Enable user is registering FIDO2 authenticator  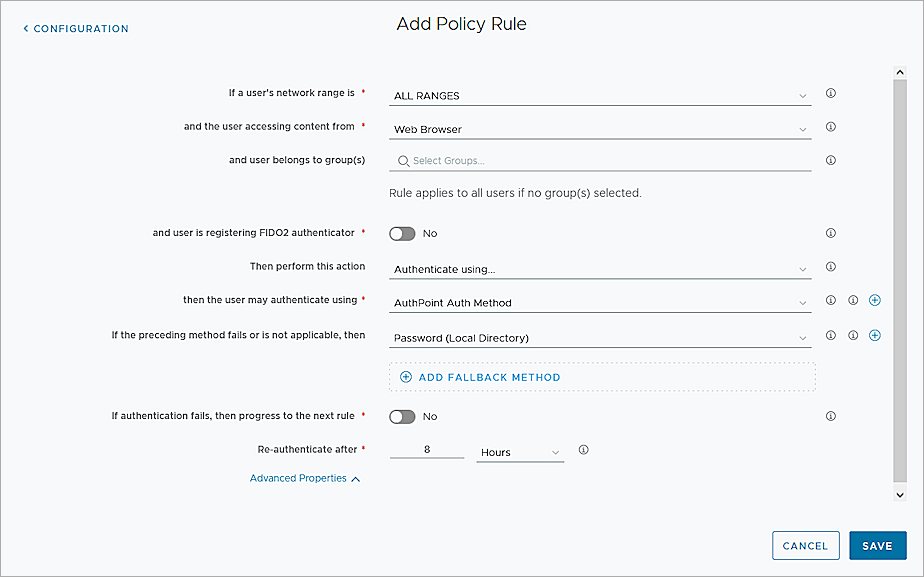pos(403,233)
